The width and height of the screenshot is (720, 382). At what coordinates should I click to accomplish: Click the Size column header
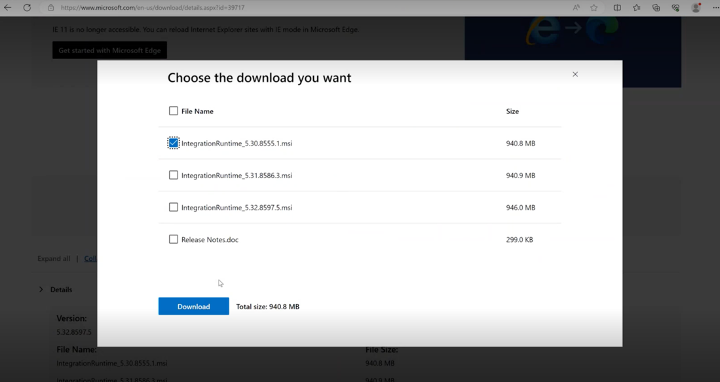coord(512,111)
